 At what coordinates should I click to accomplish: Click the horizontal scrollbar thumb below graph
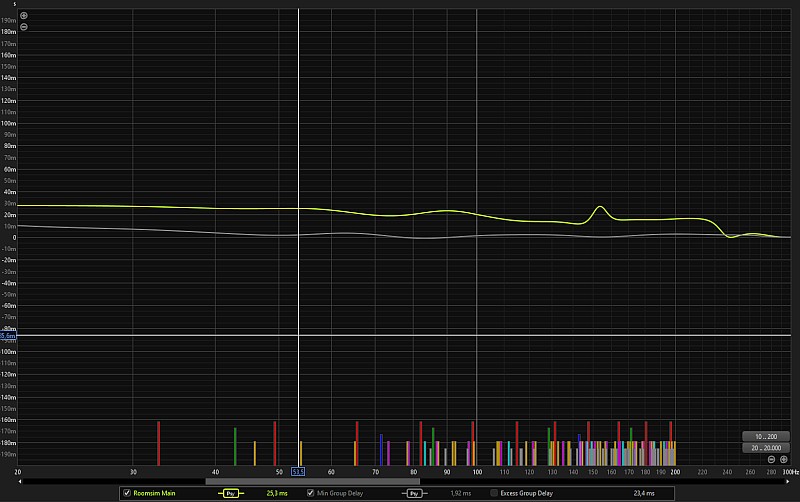pos(312,481)
